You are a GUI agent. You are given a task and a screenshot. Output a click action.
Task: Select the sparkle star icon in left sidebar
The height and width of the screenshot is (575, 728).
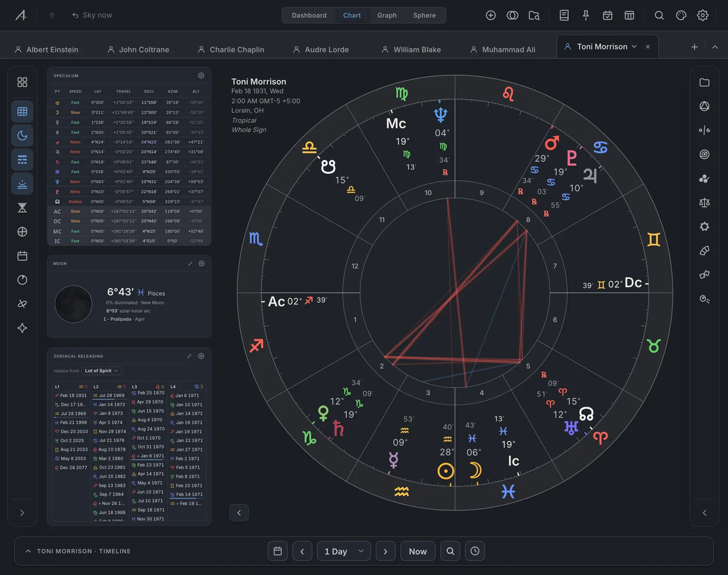coord(22,328)
